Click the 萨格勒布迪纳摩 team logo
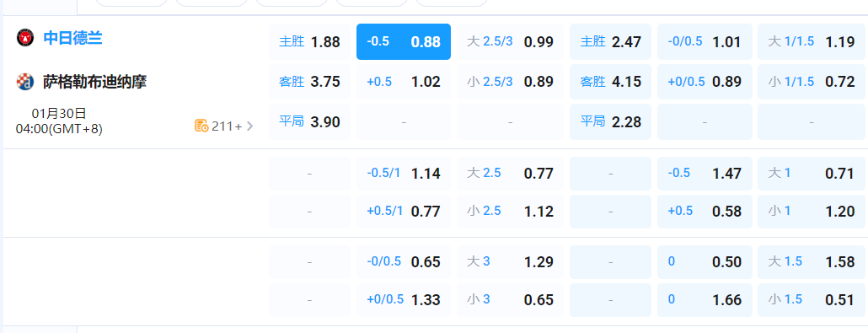Screen dimensions: 868x333 (x=25, y=82)
